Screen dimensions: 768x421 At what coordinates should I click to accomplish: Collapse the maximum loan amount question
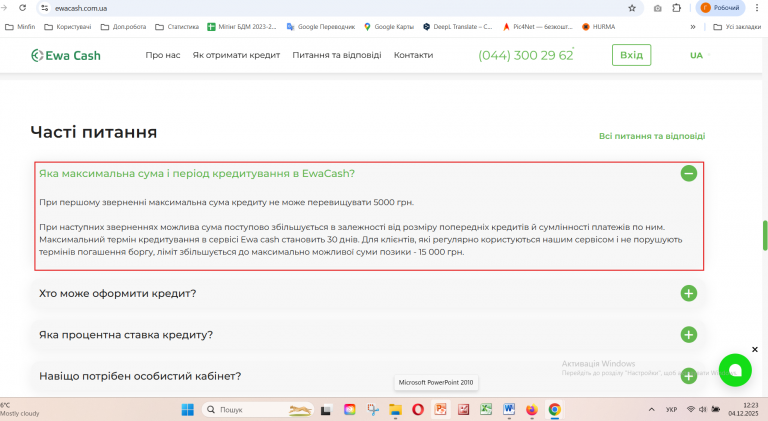pyautogui.click(x=689, y=173)
